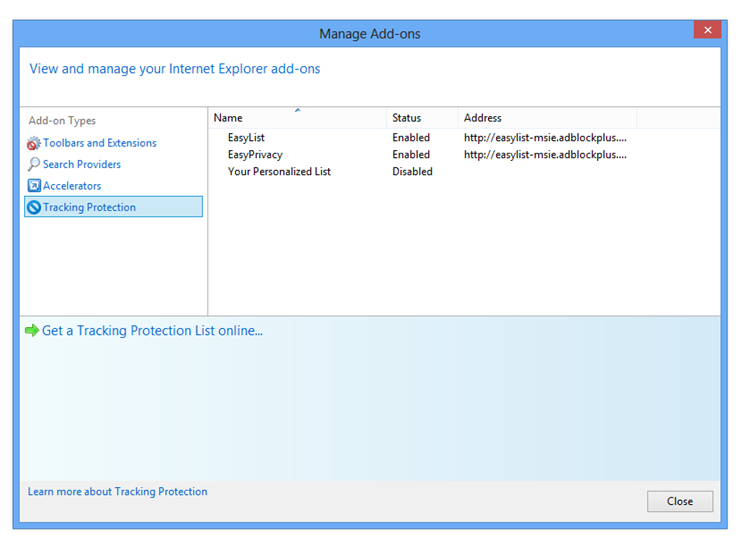Click Enabled status of EasyPrivacy
The image size is (742, 539).
pos(411,155)
